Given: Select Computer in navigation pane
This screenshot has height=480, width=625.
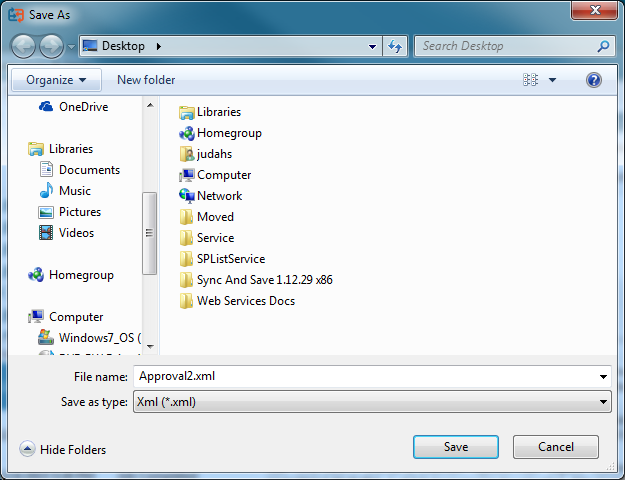Looking at the screenshot, I should (66, 317).
